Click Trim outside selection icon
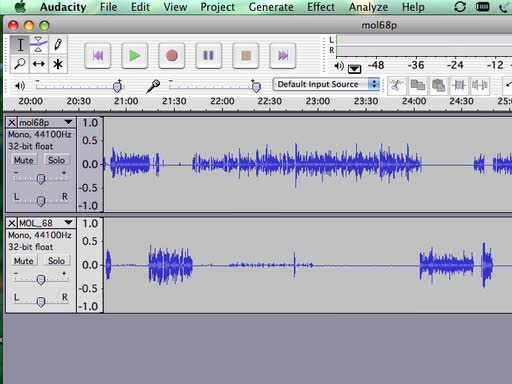Viewport: 512px width, 384px height. [459, 85]
